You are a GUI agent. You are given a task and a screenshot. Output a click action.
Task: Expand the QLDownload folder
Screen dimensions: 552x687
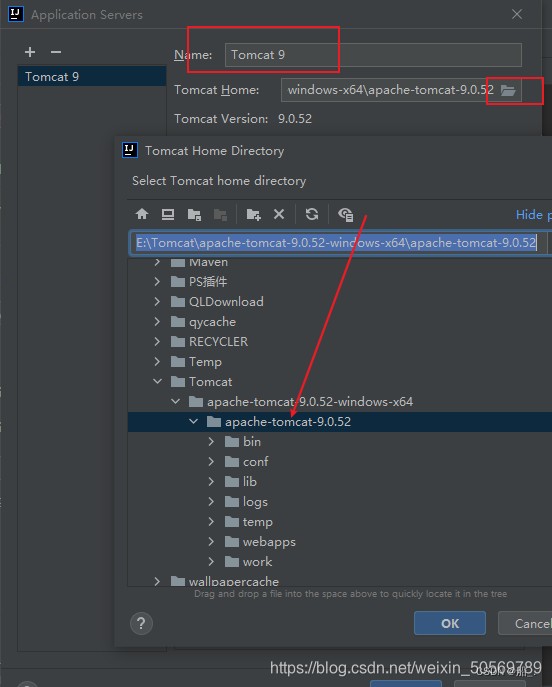pyautogui.click(x=157, y=301)
